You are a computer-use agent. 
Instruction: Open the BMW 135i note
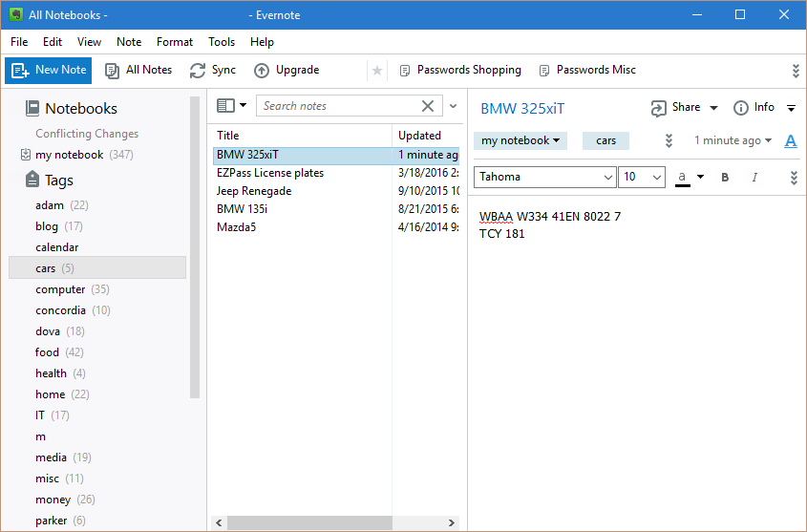(335, 209)
